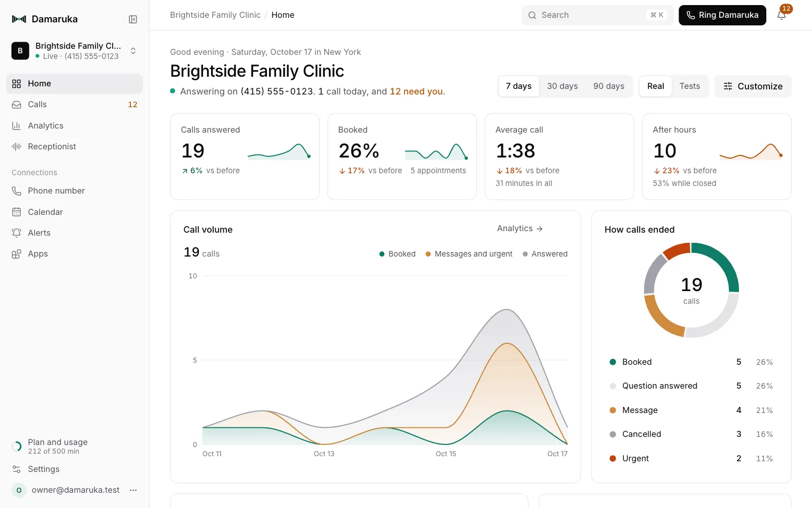Click the Receptionist waveform icon
Viewport: 812px width, 508px height.
pyautogui.click(x=16, y=146)
